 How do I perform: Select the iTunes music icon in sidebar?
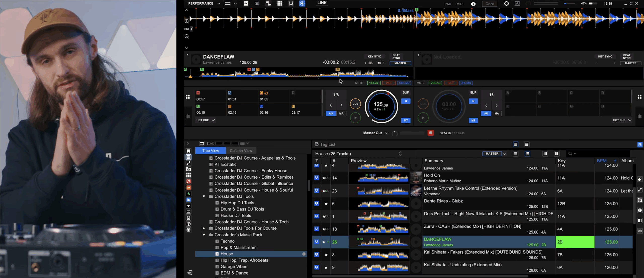pyautogui.click(x=188, y=181)
